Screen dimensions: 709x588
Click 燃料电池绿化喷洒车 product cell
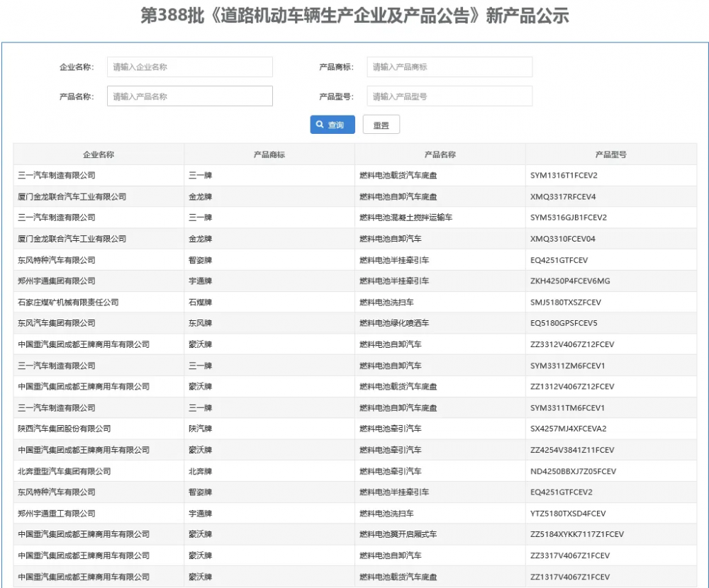pyautogui.click(x=440, y=323)
